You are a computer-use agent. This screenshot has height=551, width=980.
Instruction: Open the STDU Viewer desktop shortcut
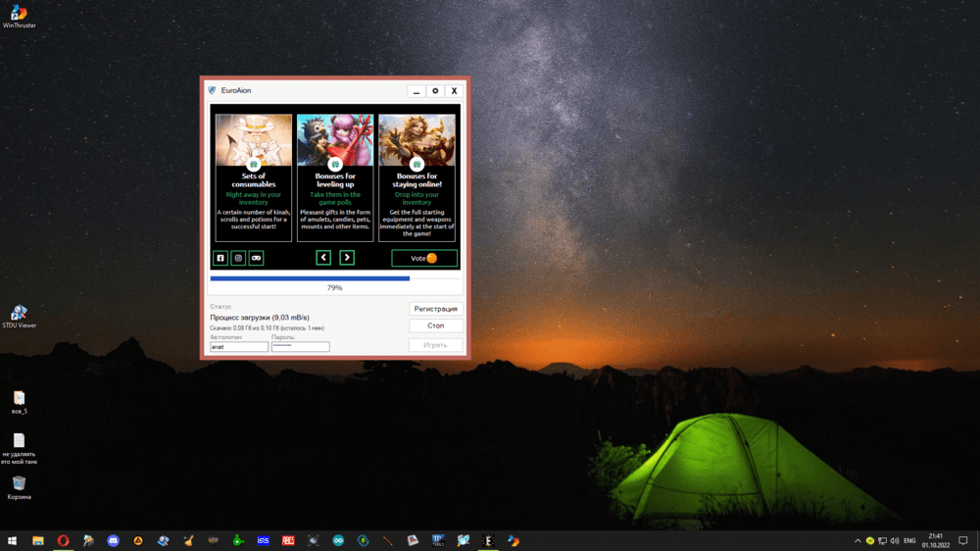click(19, 314)
